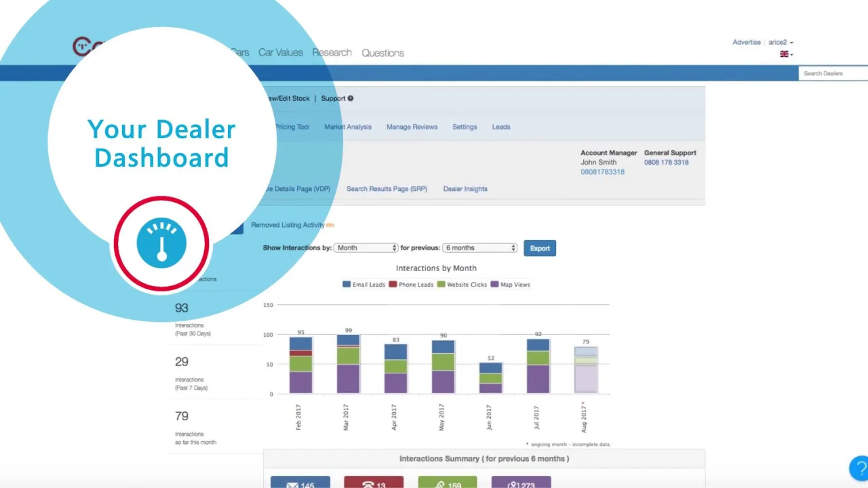Open the for previous 6 months dropdown
The image size is (868, 488).
point(480,248)
